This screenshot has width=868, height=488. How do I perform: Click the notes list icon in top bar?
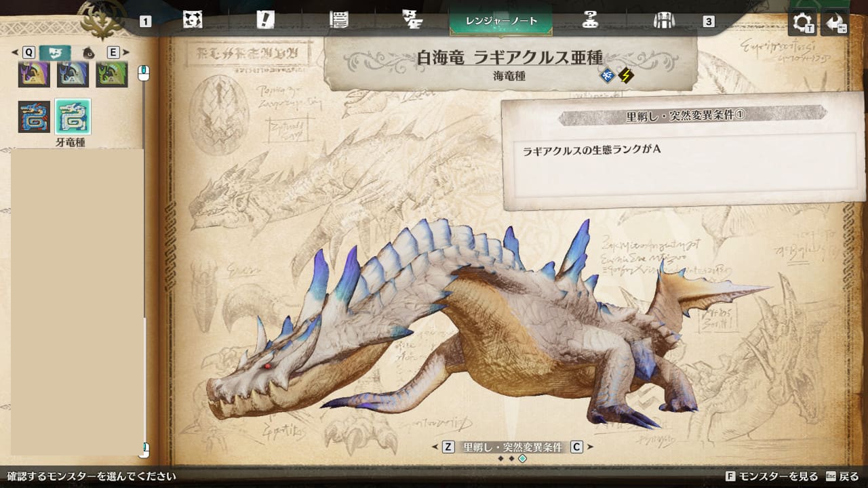(x=338, y=20)
